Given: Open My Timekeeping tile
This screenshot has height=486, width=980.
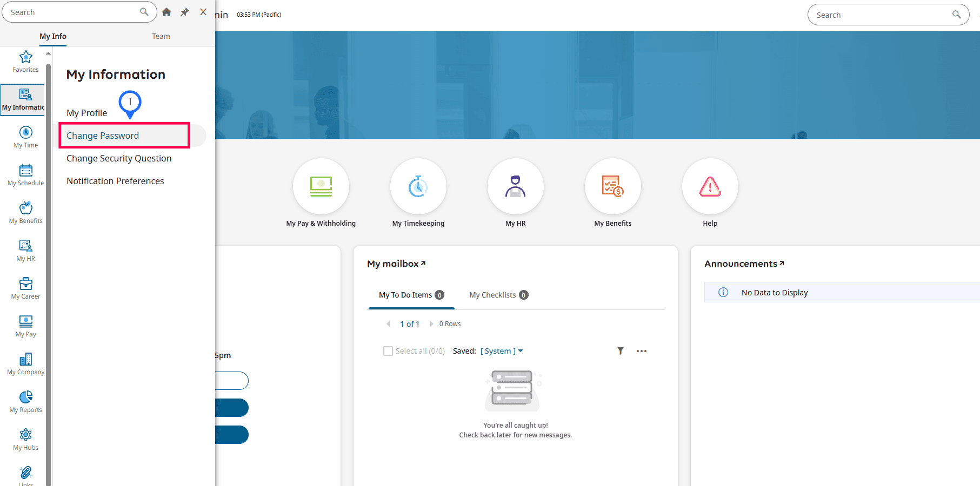Looking at the screenshot, I should (x=418, y=186).
